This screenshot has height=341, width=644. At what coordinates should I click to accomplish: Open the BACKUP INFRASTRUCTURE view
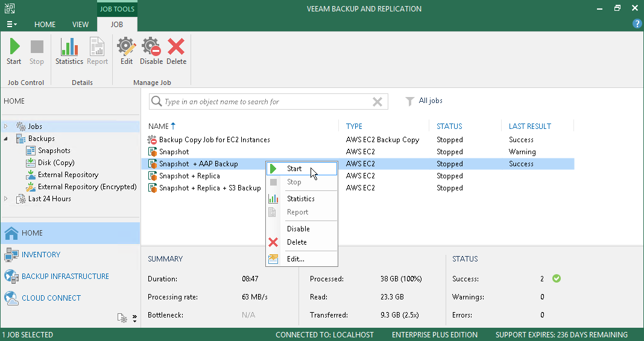[x=70, y=277]
